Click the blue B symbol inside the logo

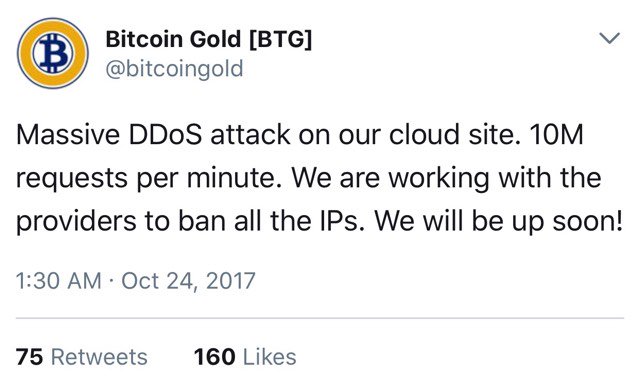pyautogui.click(x=53, y=53)
